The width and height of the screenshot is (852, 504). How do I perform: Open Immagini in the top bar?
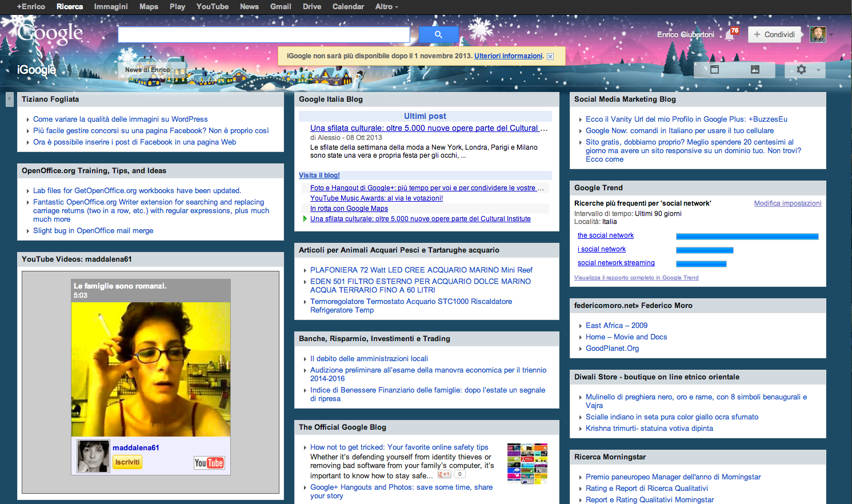tap(111, 7)
